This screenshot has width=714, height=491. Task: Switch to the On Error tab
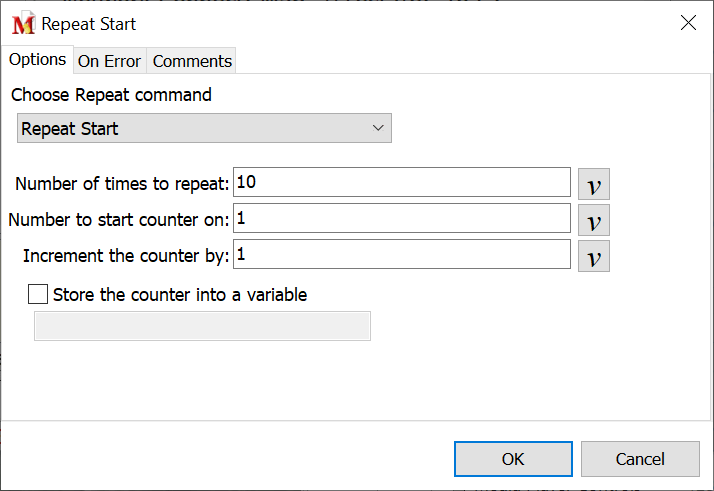tap(109, 61)
